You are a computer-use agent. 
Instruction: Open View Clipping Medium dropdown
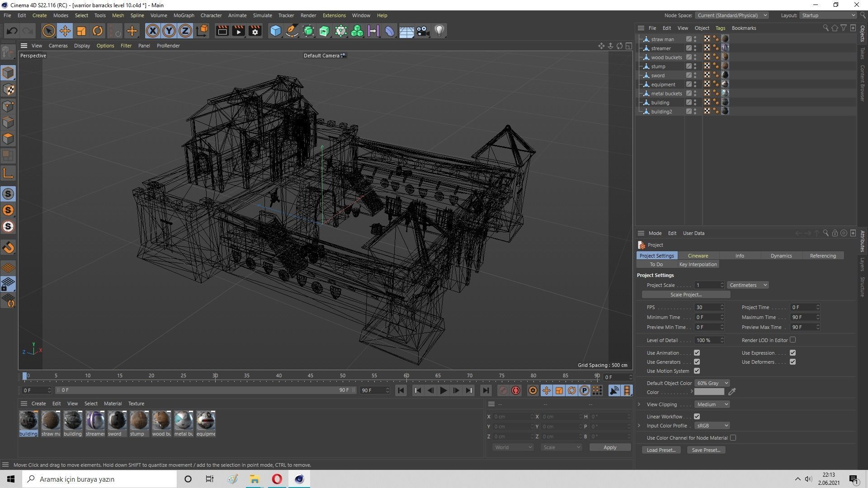(x=712, y=404)
